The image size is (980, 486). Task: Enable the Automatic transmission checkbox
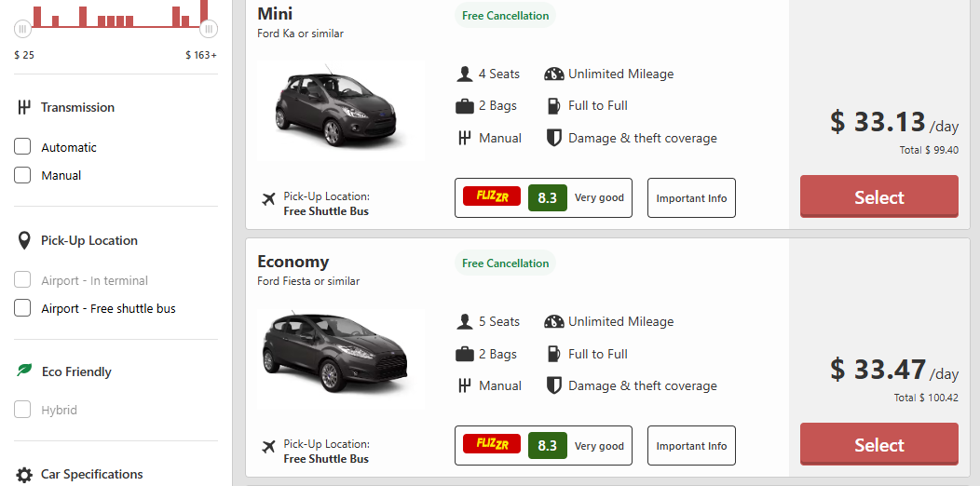tap(23, 147)
